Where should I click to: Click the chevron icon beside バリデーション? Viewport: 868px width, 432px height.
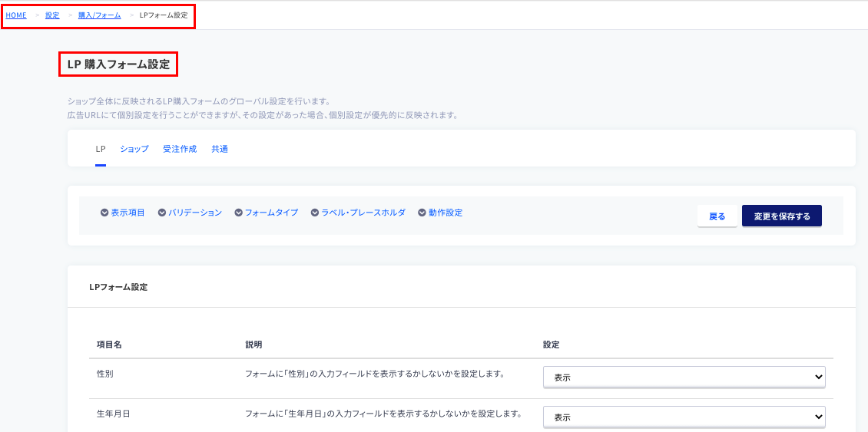161,213
